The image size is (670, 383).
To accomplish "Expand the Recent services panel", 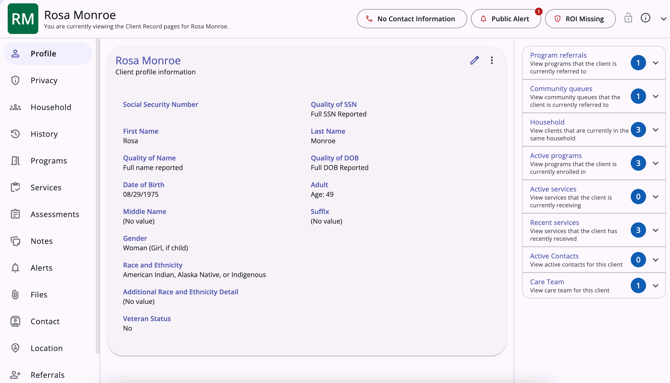I will pos(655,230).
